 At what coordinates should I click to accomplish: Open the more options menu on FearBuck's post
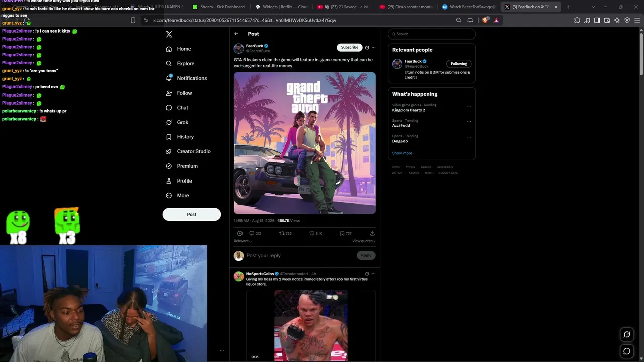373,48
